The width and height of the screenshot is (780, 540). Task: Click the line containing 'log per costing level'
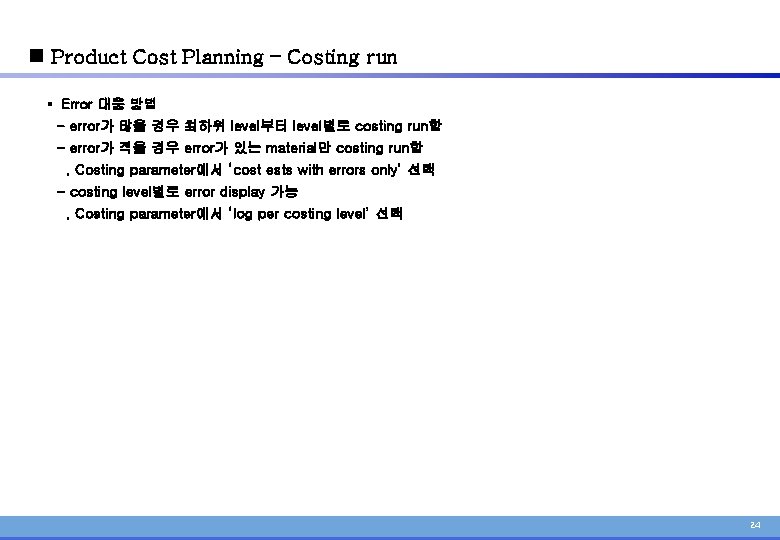(x=234, y=213)
